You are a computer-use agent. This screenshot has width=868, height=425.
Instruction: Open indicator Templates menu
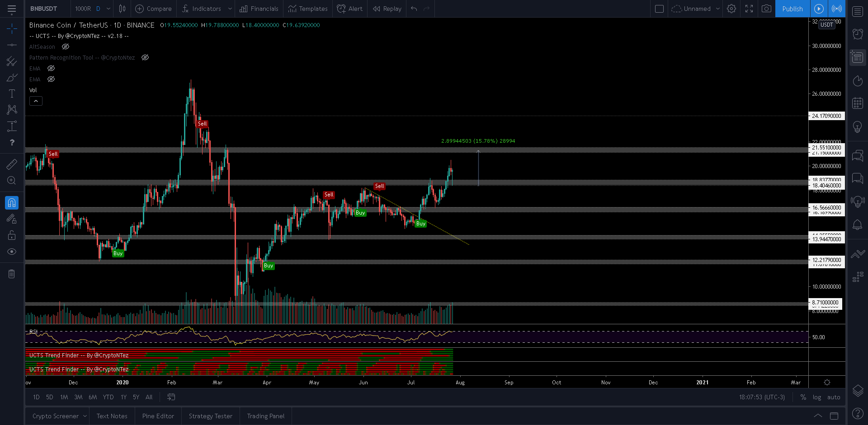308,9
